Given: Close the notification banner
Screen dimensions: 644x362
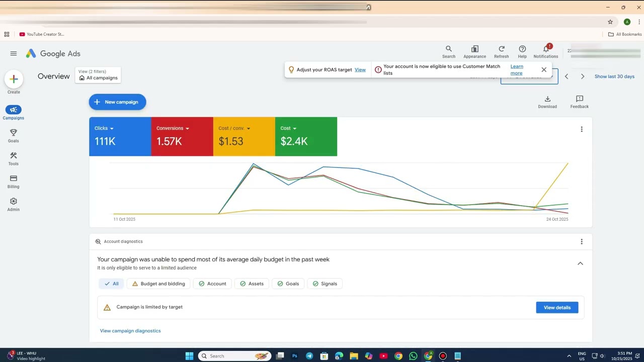Looking at the screenshot, I should pyautogui.click(x=544, y=69).
